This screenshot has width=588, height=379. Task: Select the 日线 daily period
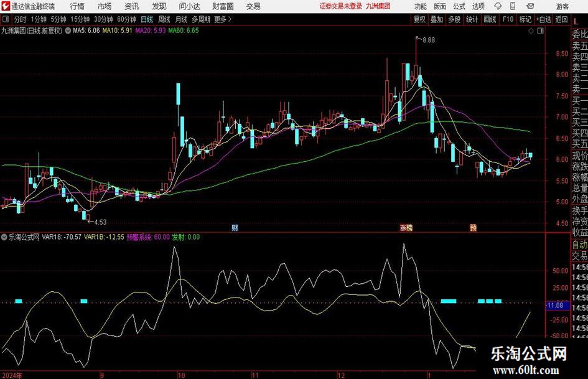[147, 19]
